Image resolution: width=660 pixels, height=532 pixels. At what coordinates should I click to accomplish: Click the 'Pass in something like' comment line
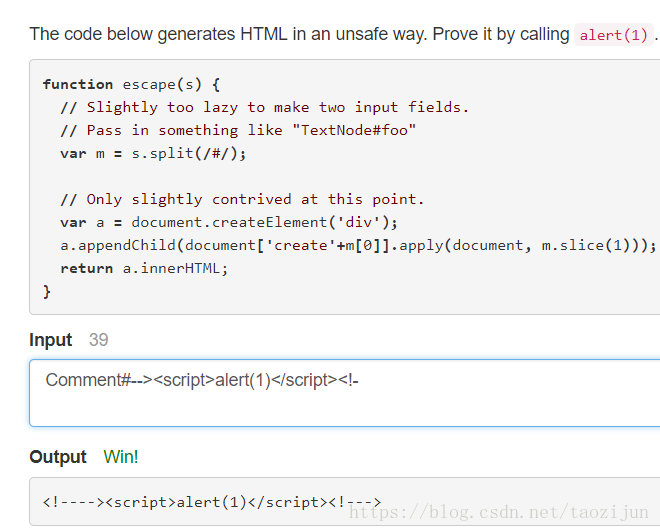coord(238,130)
